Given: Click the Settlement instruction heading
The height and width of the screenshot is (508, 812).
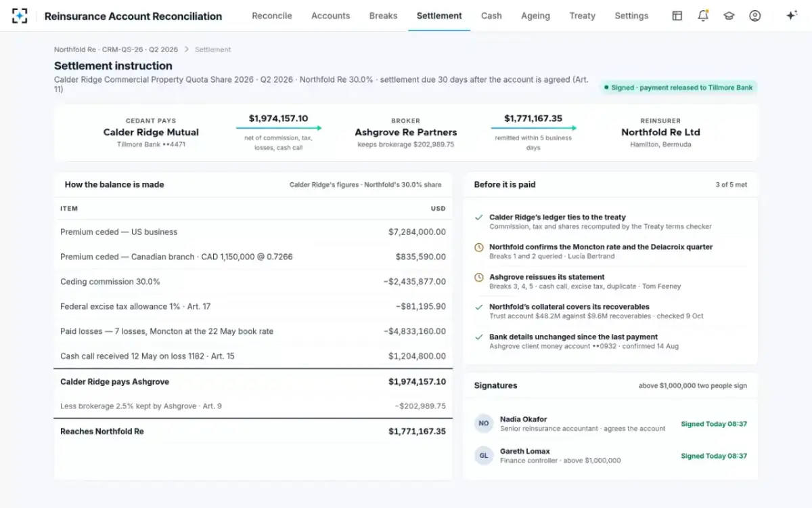Looking at the screenshot, I should [x=113, y=66].
